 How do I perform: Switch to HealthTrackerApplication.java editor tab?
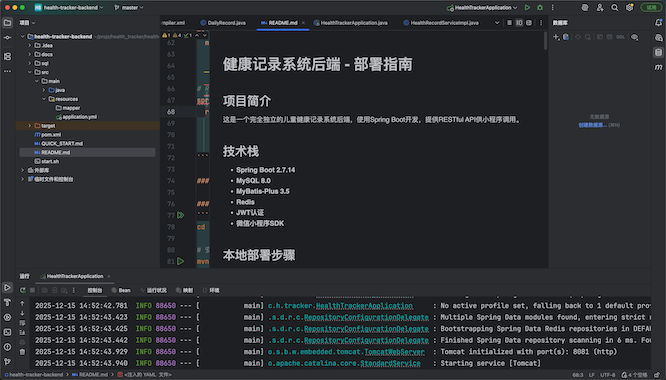pyautogui.click(x=350, y=23)
